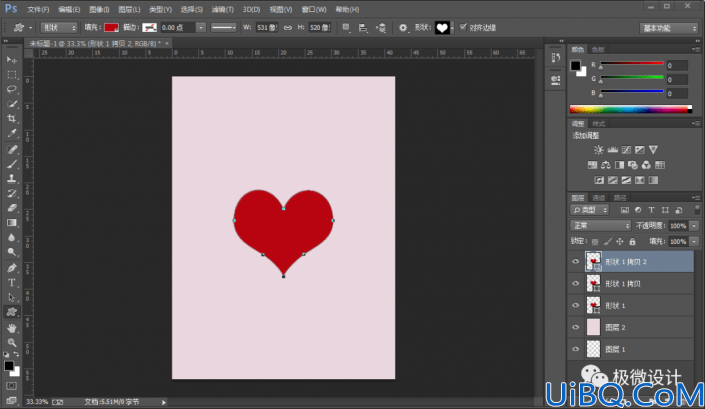Select the Custom Shape tool in toolbox

(x=12, y=312)
